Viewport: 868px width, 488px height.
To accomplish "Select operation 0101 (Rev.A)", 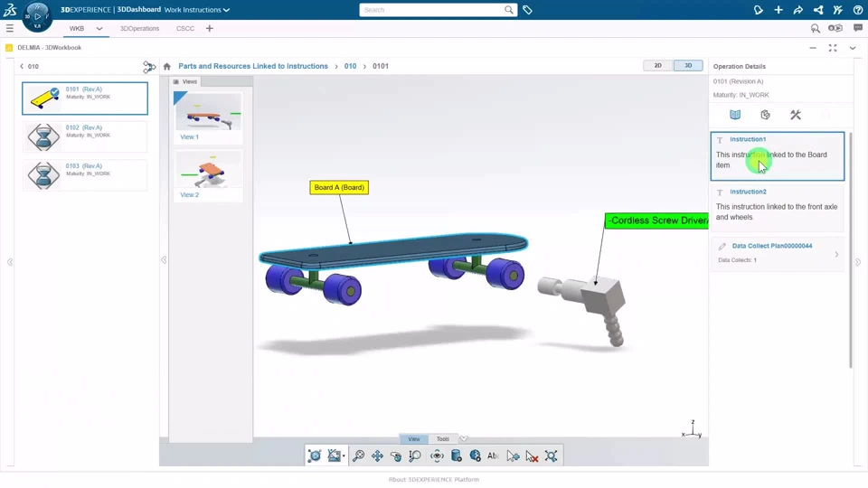I will (85, 99).
